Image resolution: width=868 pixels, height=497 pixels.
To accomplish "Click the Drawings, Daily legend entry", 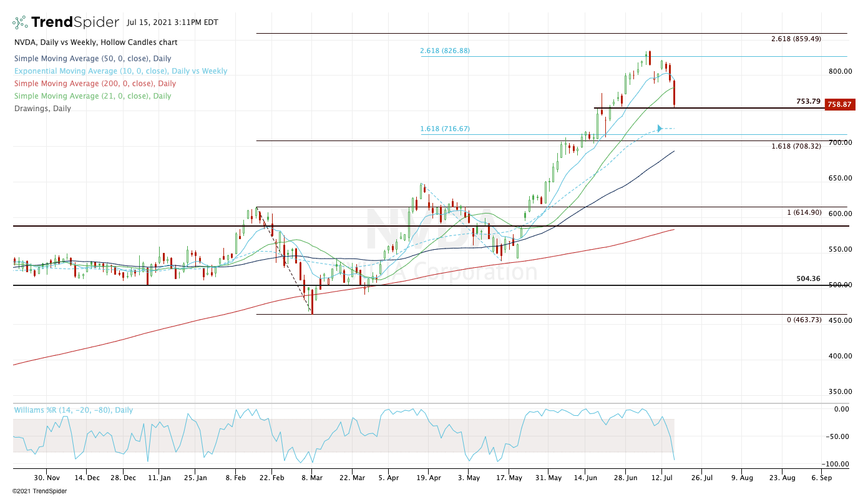I will click(42, 109).
